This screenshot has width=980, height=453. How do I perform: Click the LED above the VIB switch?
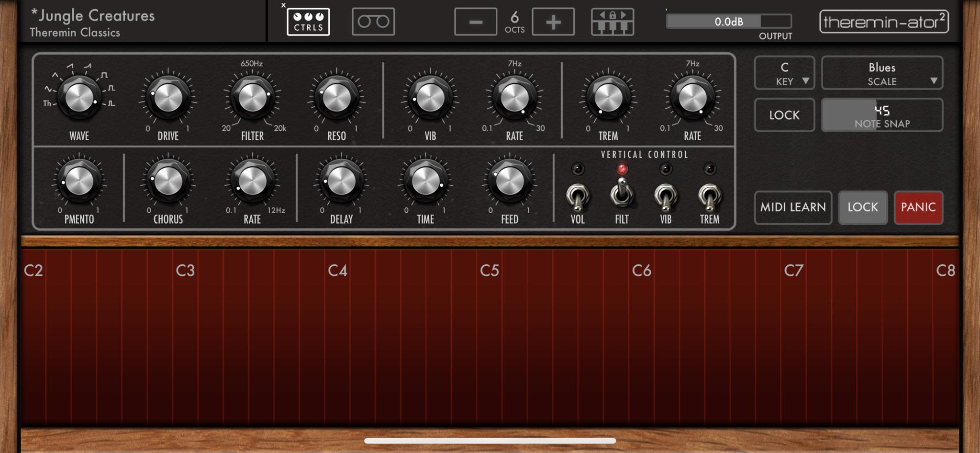(x=666, y=169)
